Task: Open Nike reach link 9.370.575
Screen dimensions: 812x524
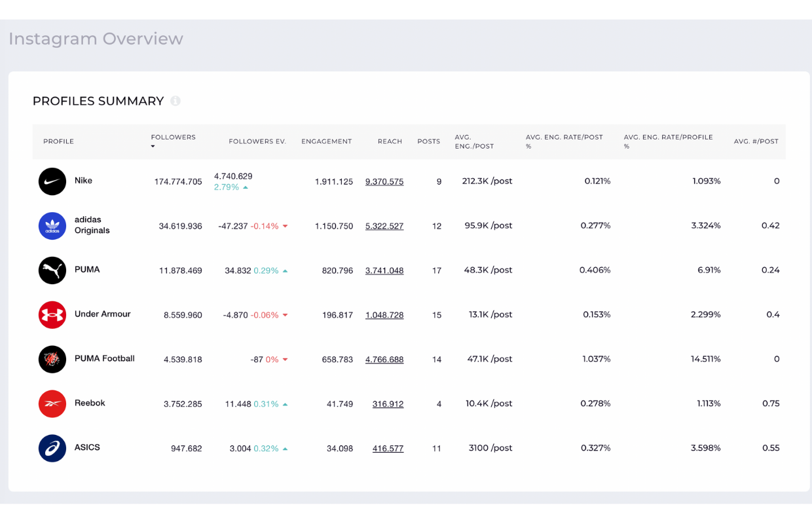Action: tap(384, 181)
